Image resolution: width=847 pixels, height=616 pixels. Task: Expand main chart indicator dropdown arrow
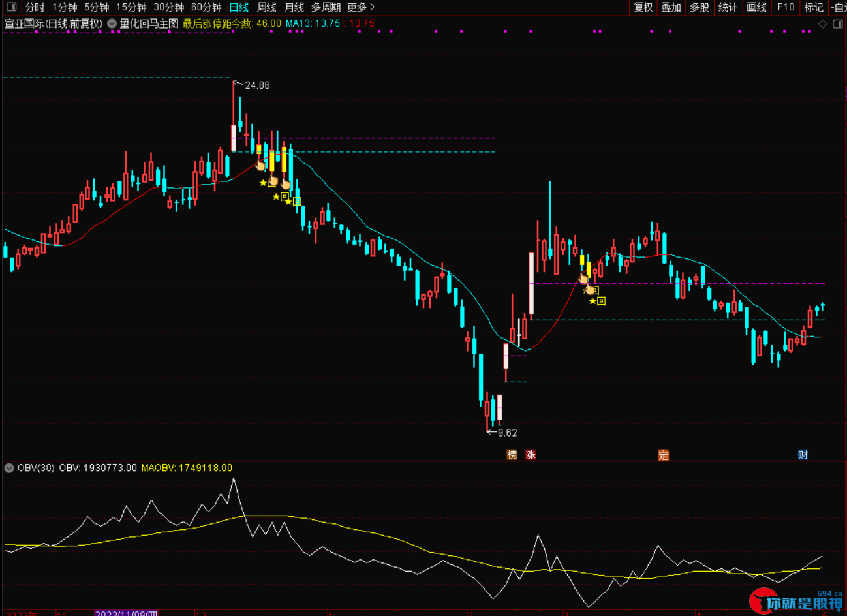pos(112,23)
